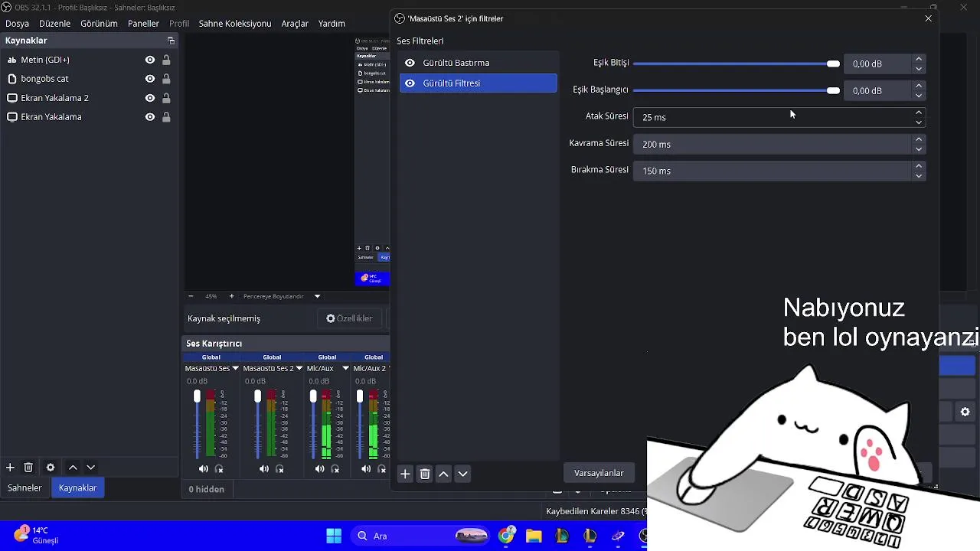Open the Sahne Koleksiyonu menu
This screenshot has height=551, width=980.
235,24
